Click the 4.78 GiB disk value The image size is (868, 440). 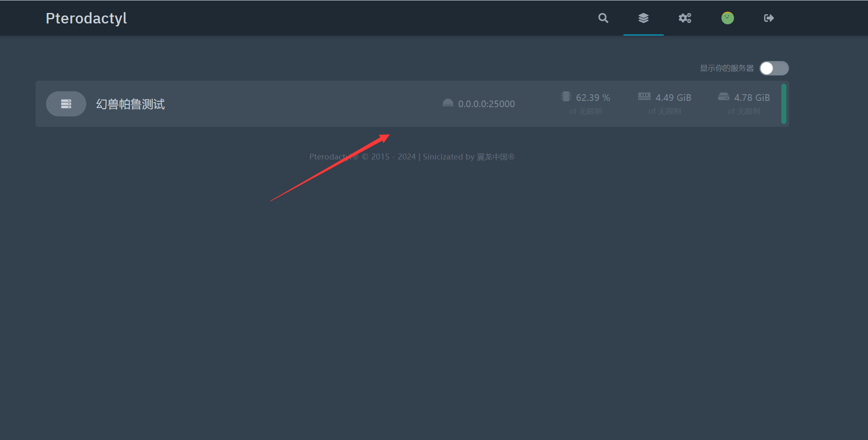pyautogui.click(x=752, y=98)
